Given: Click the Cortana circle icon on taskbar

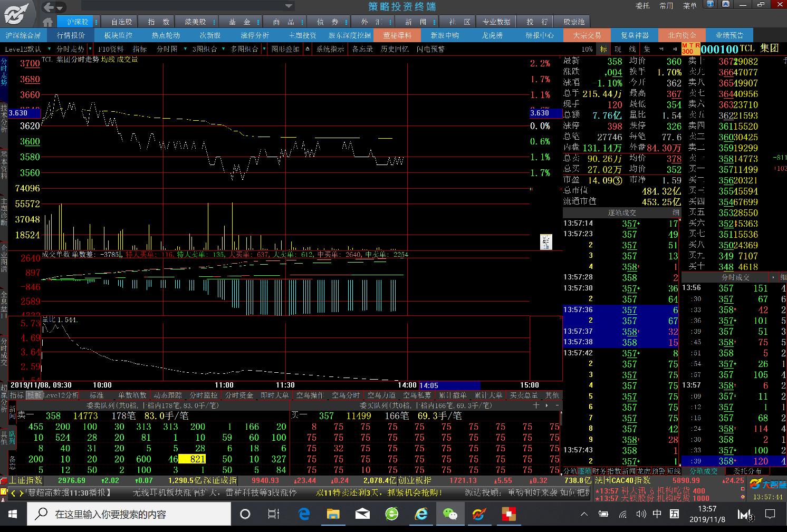Looking at the screenshot, I should 245,514.
